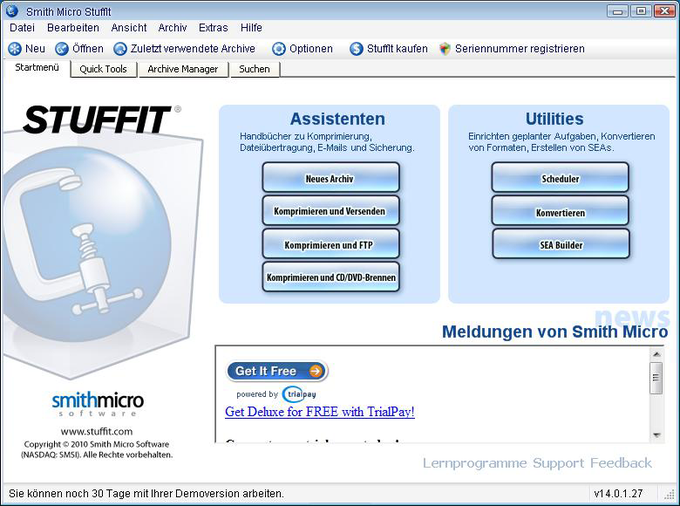Image resolution: width=680 pixels, height=506 pixels.
Task: Launch the SEA Builder utility
Action: click(x=561, y=245)
